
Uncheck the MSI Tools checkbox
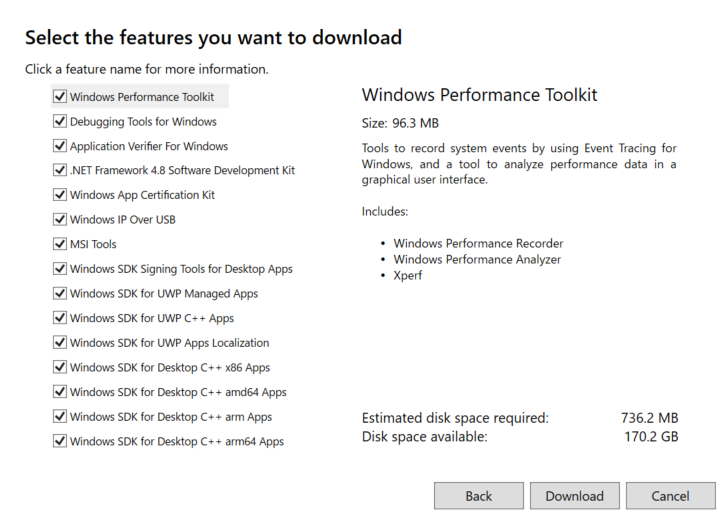click(60, 244)
